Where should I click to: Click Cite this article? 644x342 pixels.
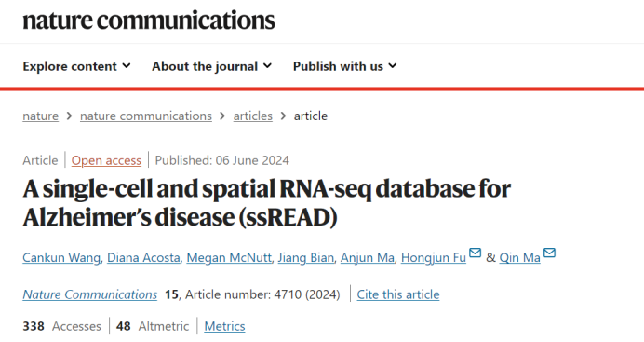pos(398,294)
